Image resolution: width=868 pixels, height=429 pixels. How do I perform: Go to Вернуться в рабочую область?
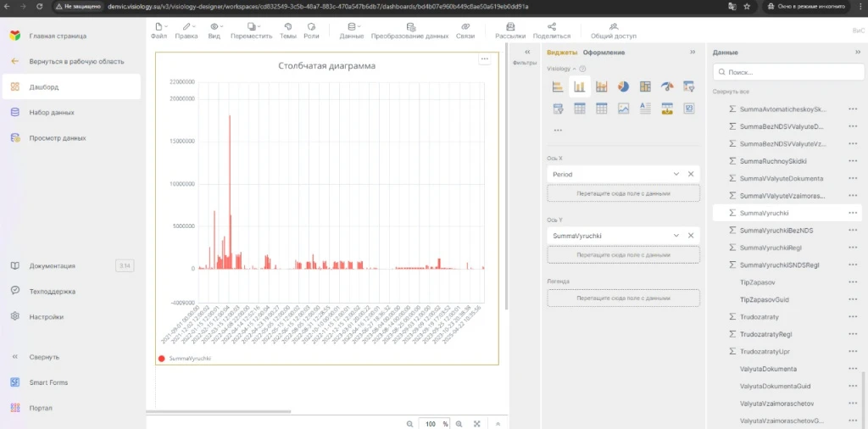(x=76, y=61)
